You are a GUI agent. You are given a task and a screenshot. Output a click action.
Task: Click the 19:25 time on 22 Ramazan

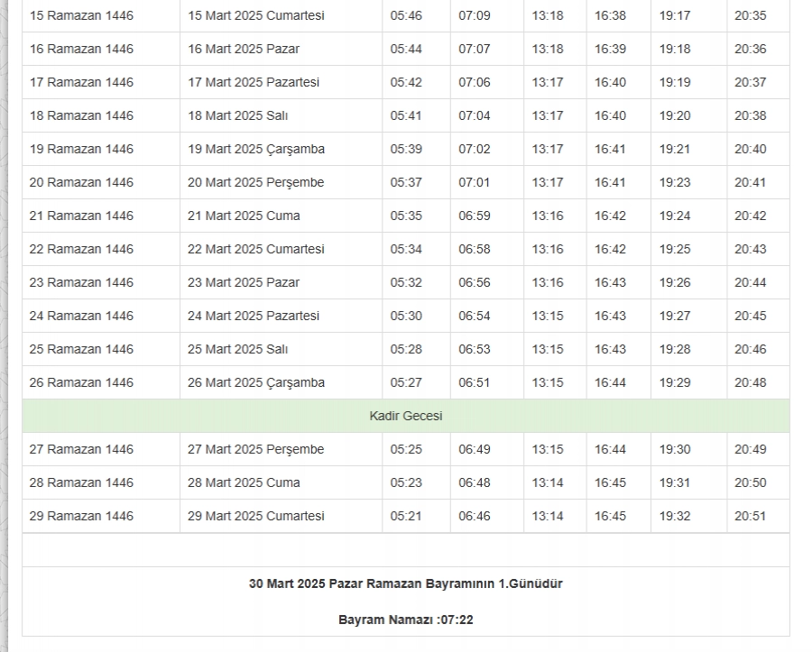pyautogui.click(x=674, y=249)
